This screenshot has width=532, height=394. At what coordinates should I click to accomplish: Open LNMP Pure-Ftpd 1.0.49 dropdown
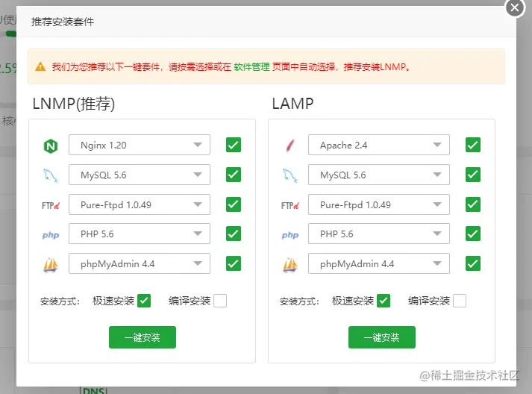tap(140, 204)
